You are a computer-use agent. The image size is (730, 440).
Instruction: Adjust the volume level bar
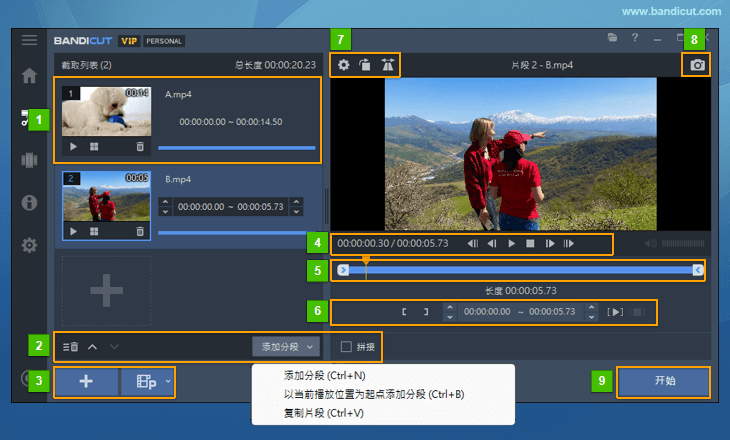tap(683, 244)
